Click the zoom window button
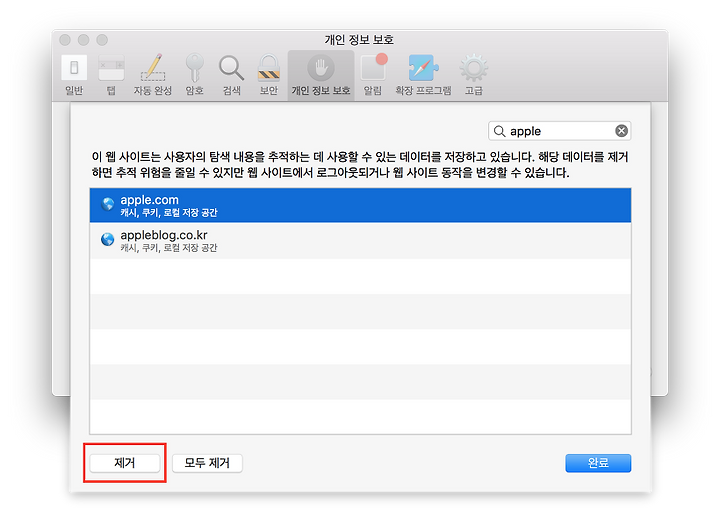 (x=102, y=40)
